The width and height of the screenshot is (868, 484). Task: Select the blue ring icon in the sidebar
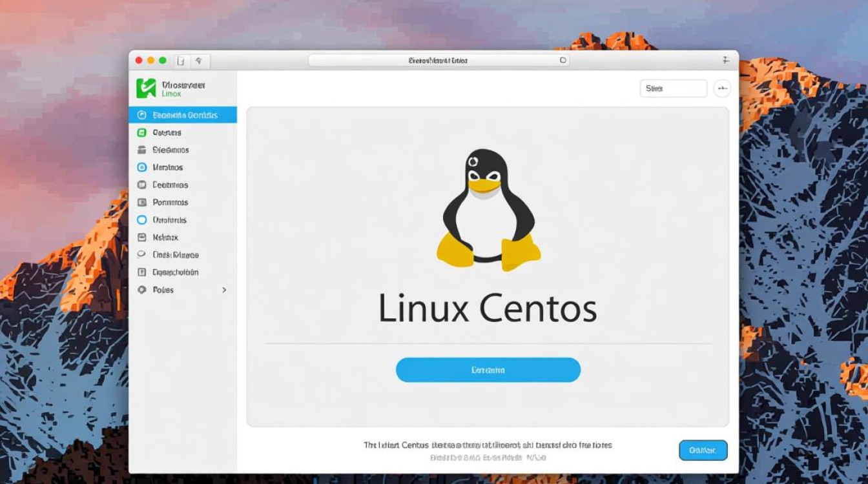point(143,219)
